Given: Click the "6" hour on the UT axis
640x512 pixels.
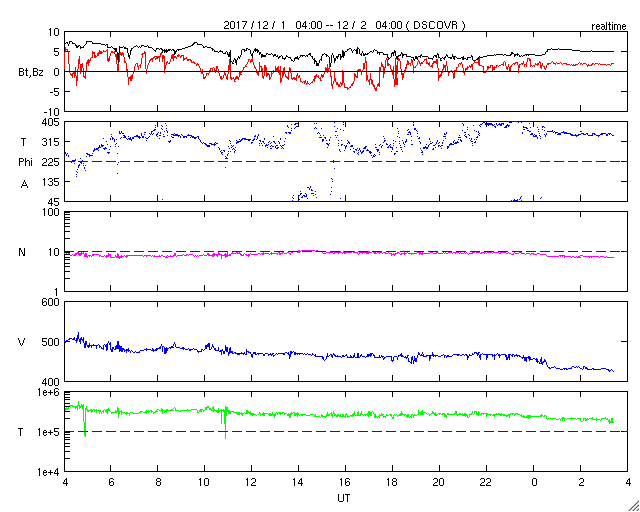Looking at the screenshot, I should 111,481.
